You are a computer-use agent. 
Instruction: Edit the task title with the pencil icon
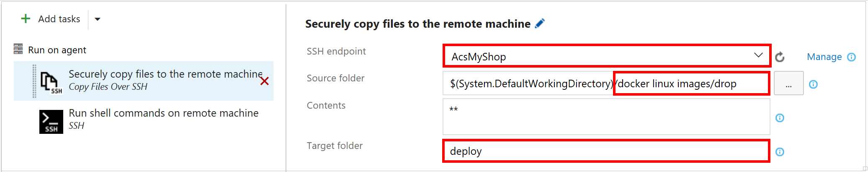point(540,23)
